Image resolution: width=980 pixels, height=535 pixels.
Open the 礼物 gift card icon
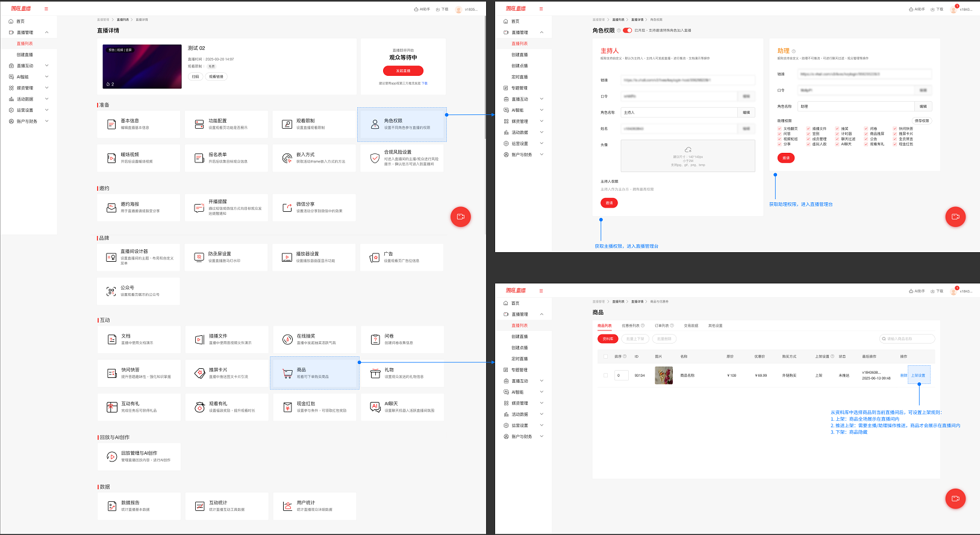click(x=375, y=373)
